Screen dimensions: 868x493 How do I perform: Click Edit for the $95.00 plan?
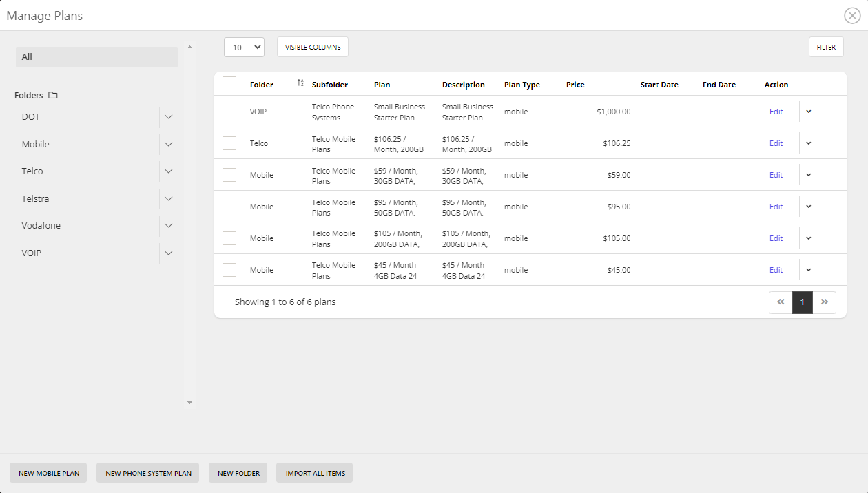click(x=776, y=207)
